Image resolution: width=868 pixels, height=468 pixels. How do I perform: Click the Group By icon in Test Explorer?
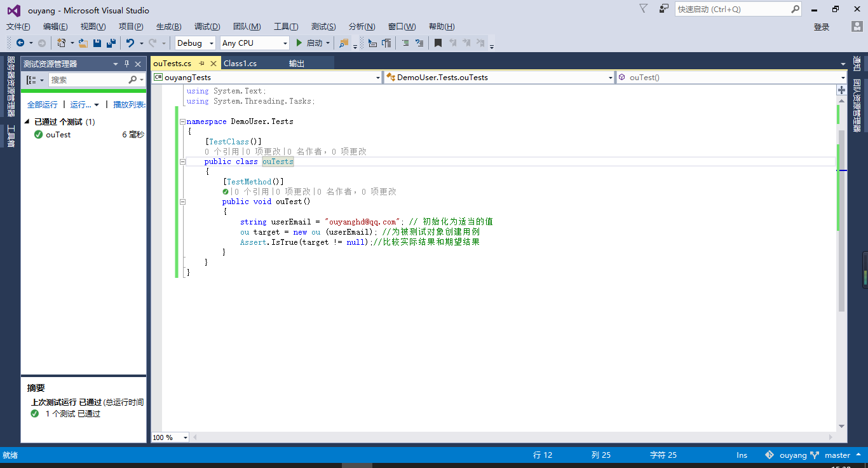click(31, 80)
